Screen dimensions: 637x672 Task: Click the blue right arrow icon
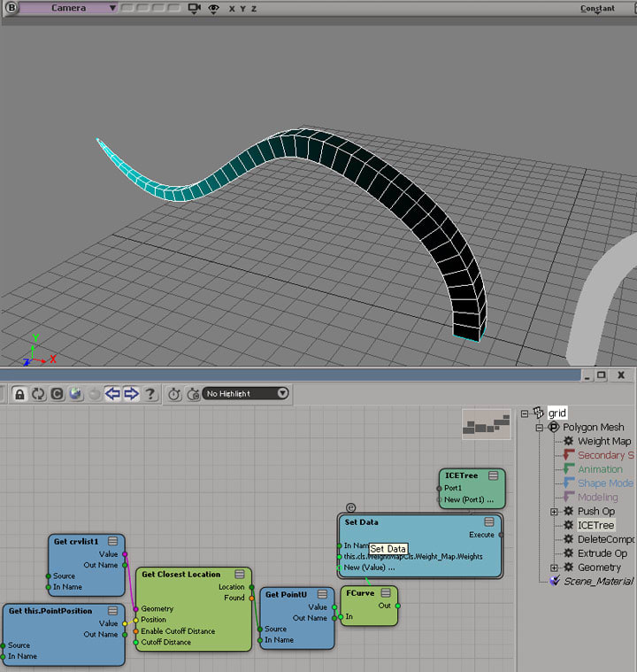click(131, 394)
